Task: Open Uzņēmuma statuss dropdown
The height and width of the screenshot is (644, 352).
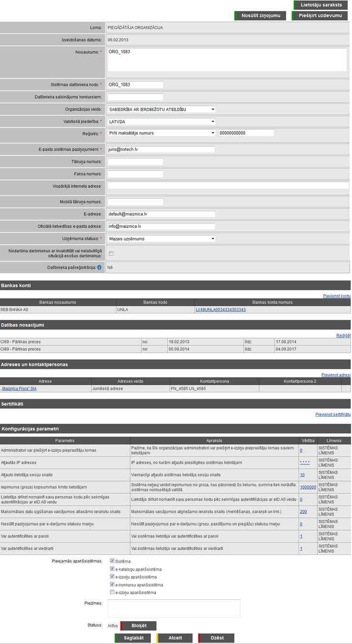Action: [x=161, y=238]
